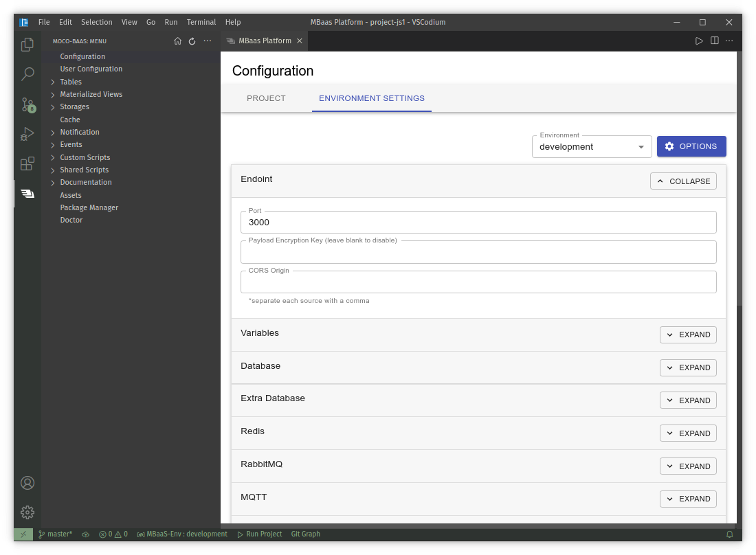Screen dimensions: 756x555
Task: Open the Source Control view
Action: (27, 104)
